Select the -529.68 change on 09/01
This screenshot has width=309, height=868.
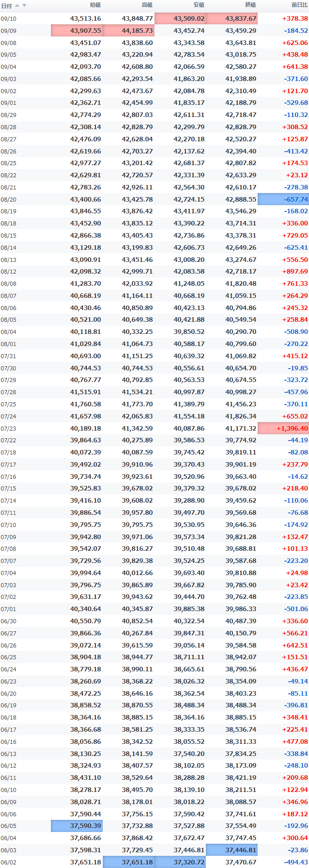(x=296, y=103)
